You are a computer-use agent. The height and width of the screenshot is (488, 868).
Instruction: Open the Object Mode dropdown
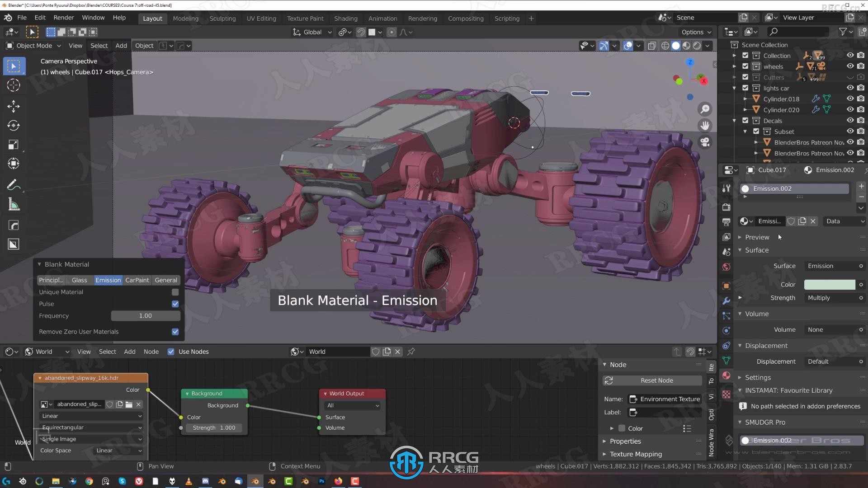(34, 46)
